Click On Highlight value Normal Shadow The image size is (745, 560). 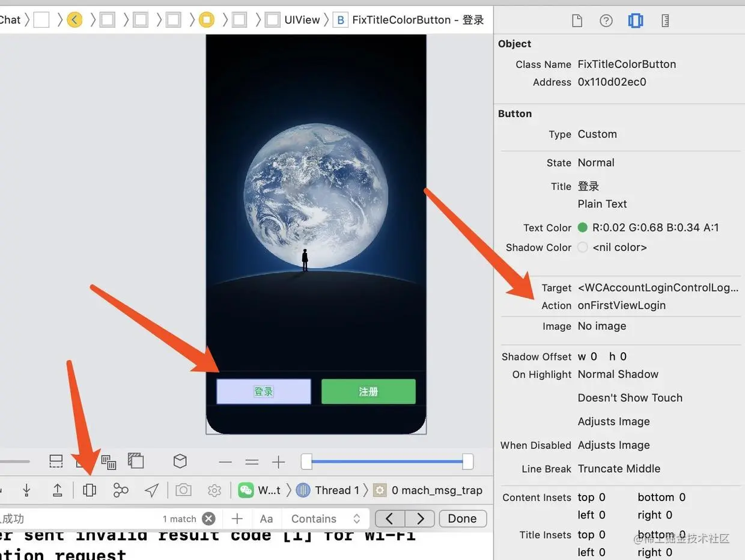tap(618, 374)
